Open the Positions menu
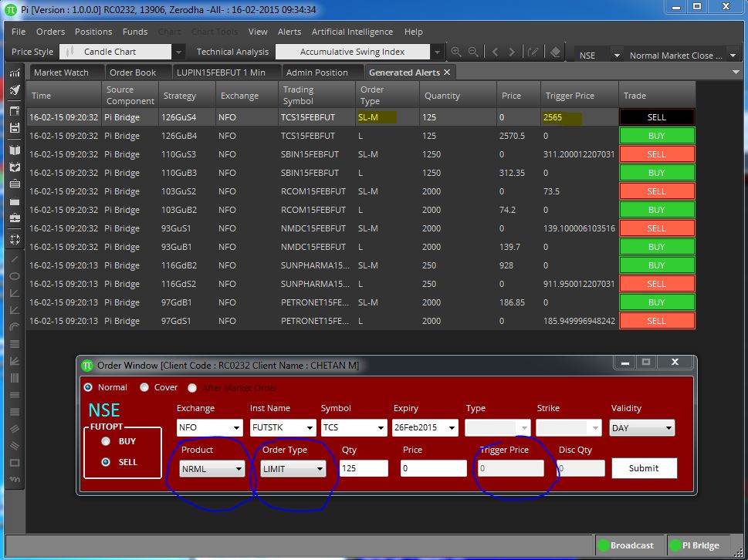Viewport: 748px width, 560px height. [93, 32]
